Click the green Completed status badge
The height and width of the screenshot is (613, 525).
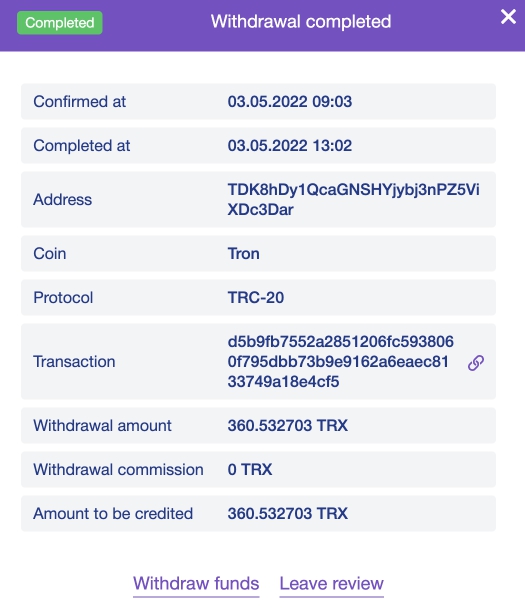pos(60,23)
